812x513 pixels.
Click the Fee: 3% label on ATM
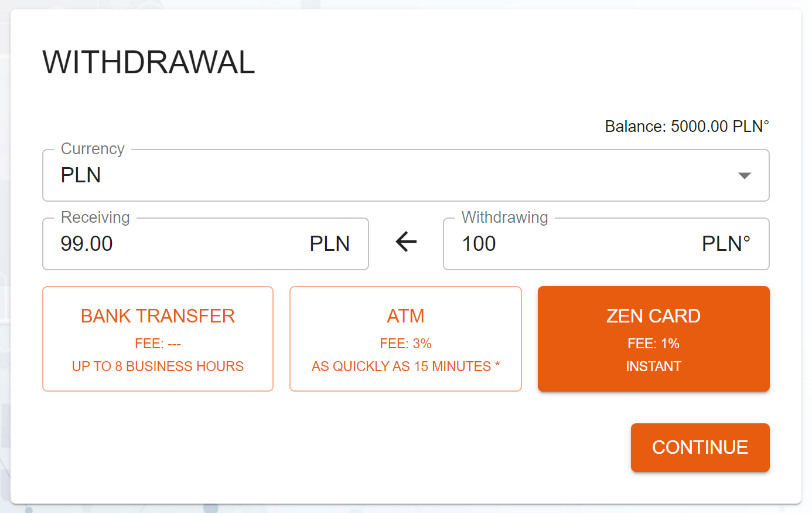[x=405, y=344]
